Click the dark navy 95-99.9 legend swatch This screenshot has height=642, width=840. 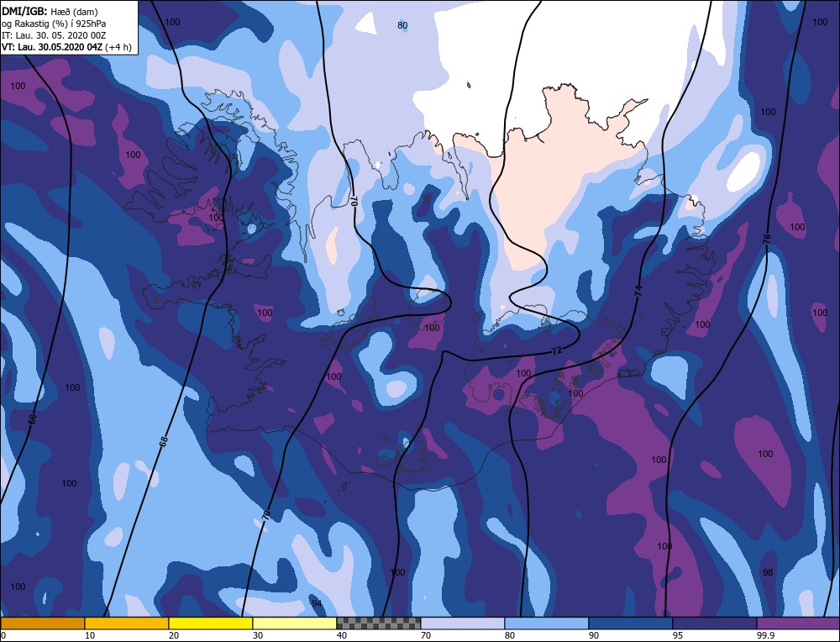(715, 624)
